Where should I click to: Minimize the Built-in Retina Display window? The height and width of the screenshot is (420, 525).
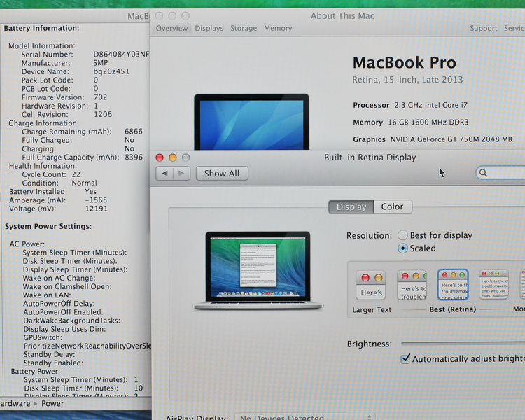click(173, 157)
